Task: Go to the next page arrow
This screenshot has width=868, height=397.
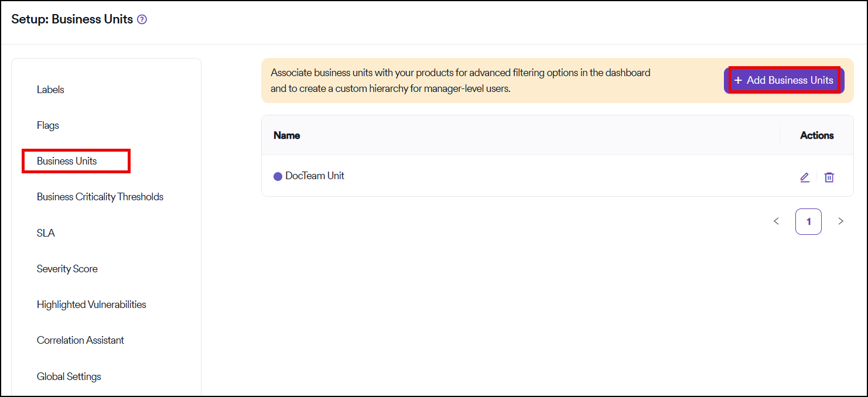Action: [x=840, y=221]
